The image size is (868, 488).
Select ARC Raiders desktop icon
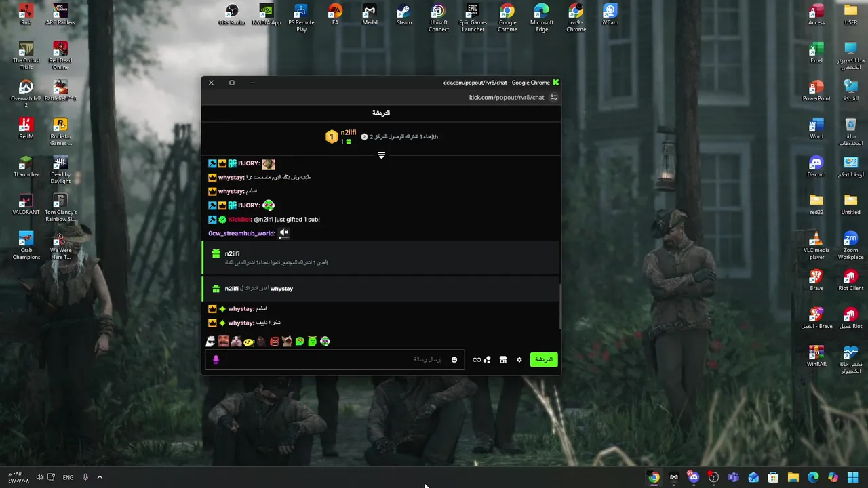60,15
